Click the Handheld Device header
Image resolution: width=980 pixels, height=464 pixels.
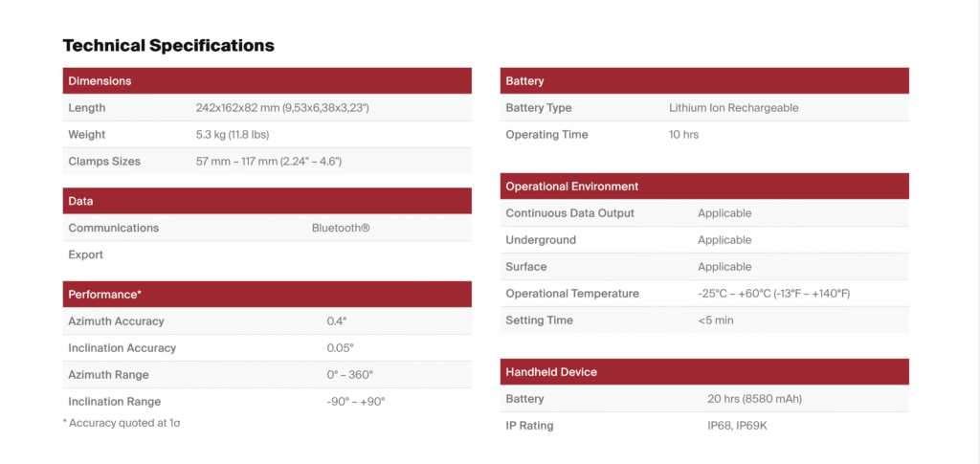[x=550, y=372]
